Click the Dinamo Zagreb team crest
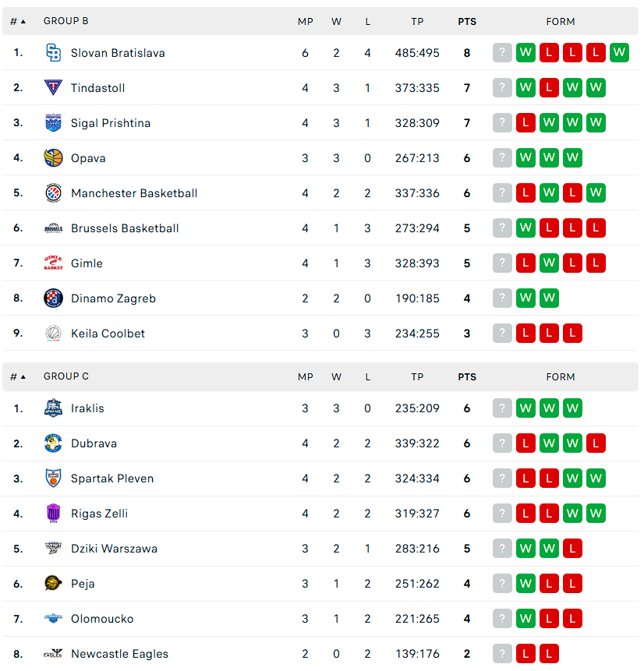Screen dimensions: 644x671 click(x=53, y=298)
